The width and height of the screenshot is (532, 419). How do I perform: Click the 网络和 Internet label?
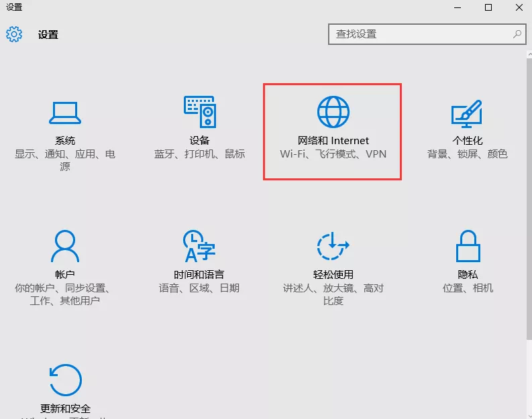(x=333, y=141)
